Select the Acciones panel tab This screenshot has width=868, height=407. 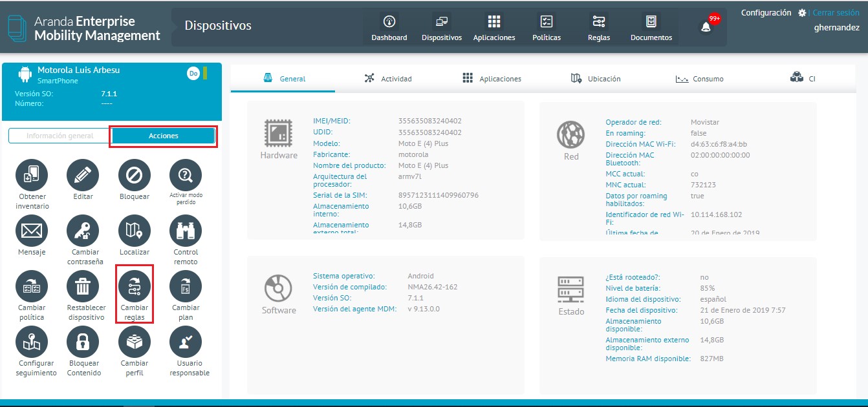[164, 136]
